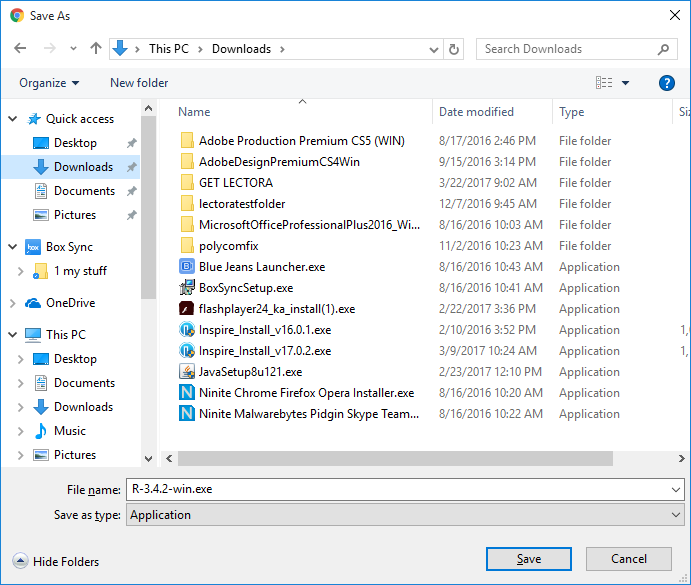Viewport: 691px width, 585px height.
Task: Click the blue Help question mark icon
Action: pyautogui.click(x=667, y=83)
